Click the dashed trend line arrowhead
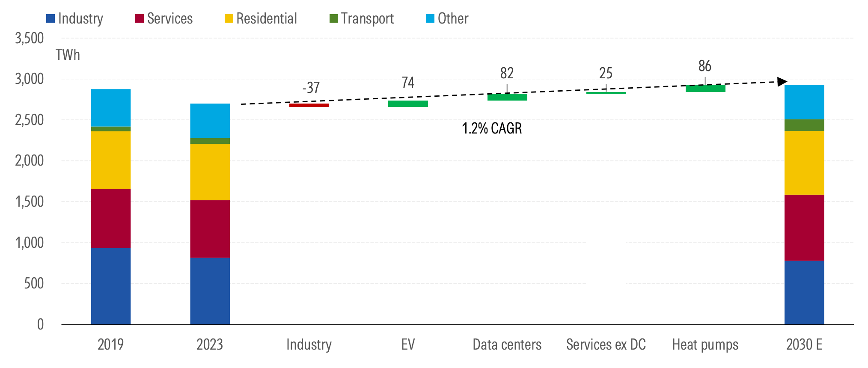Screen dimensions: 868x368 pyautogui.click(x=782, y=81)
